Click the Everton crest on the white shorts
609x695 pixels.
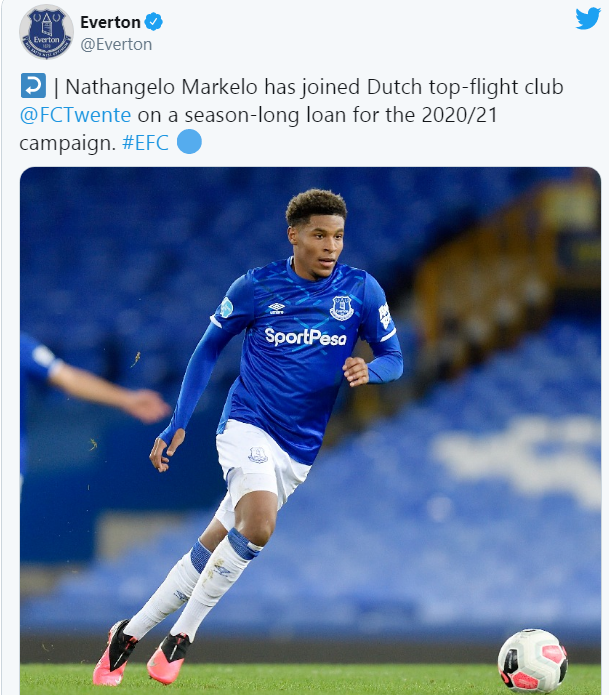point(258,456)
